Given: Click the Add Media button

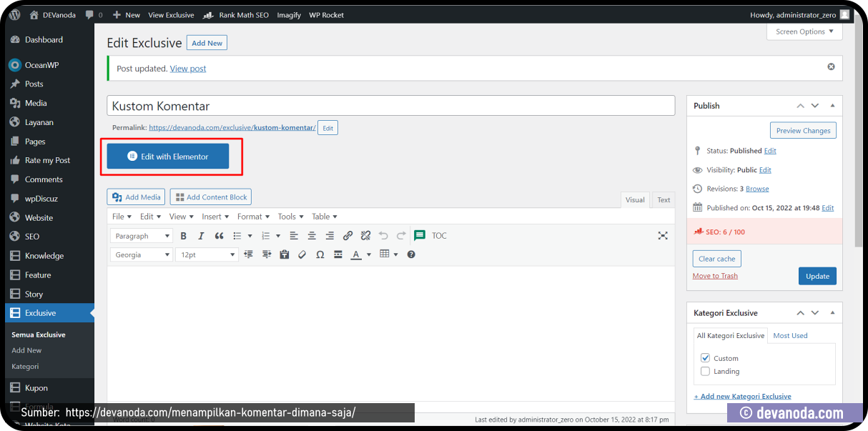Looking at the screenshot, I should pyautogui.click(x=137, y=197).
